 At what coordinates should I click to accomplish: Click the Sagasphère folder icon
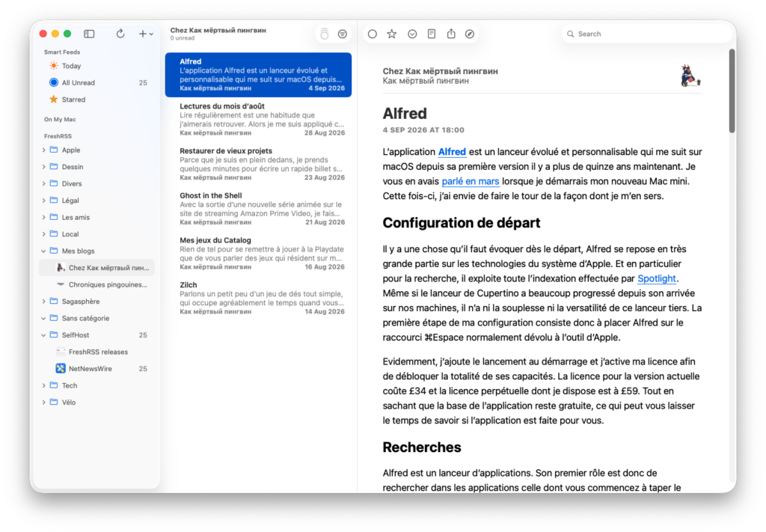coord(54,302)
